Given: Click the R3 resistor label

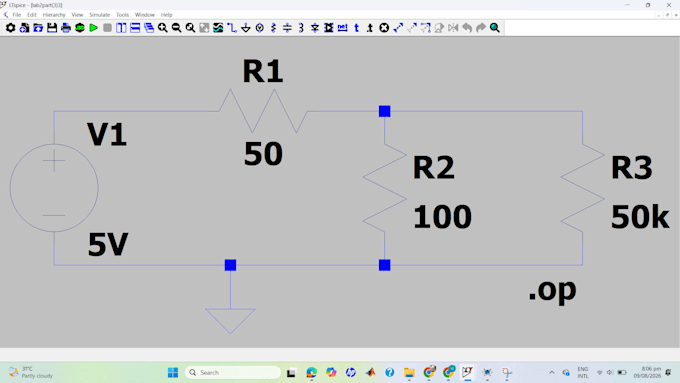Looking at the screenshot, I should pyautogui.click(x=631, y=168).
